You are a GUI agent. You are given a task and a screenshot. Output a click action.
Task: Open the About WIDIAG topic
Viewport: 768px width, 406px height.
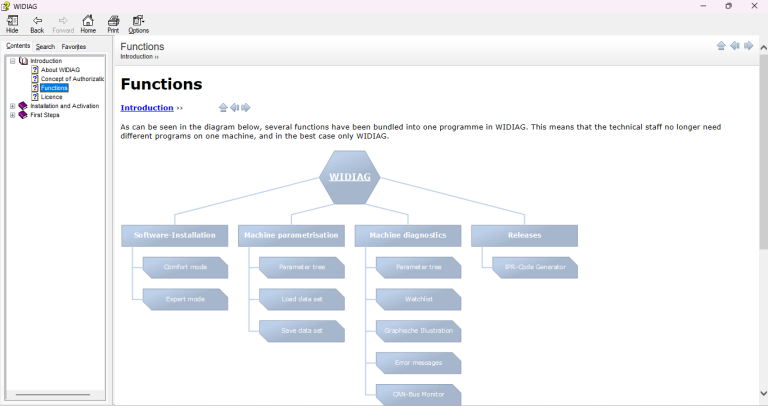60,70
